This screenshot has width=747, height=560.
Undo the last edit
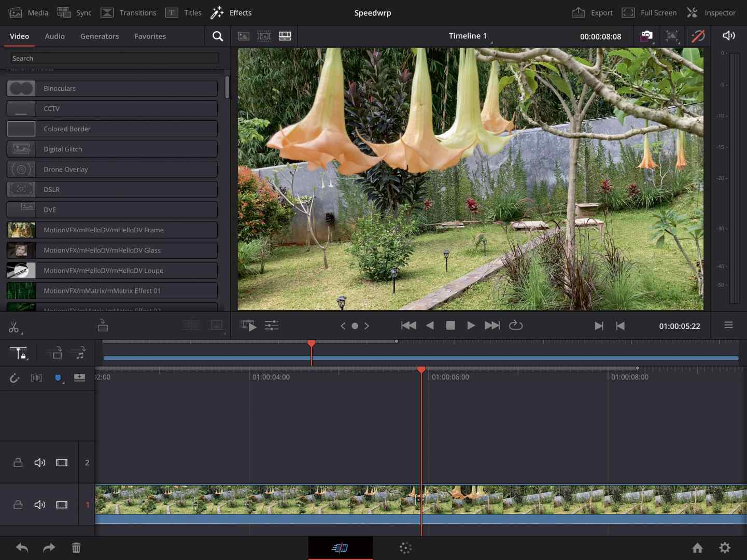coord(22,548)
